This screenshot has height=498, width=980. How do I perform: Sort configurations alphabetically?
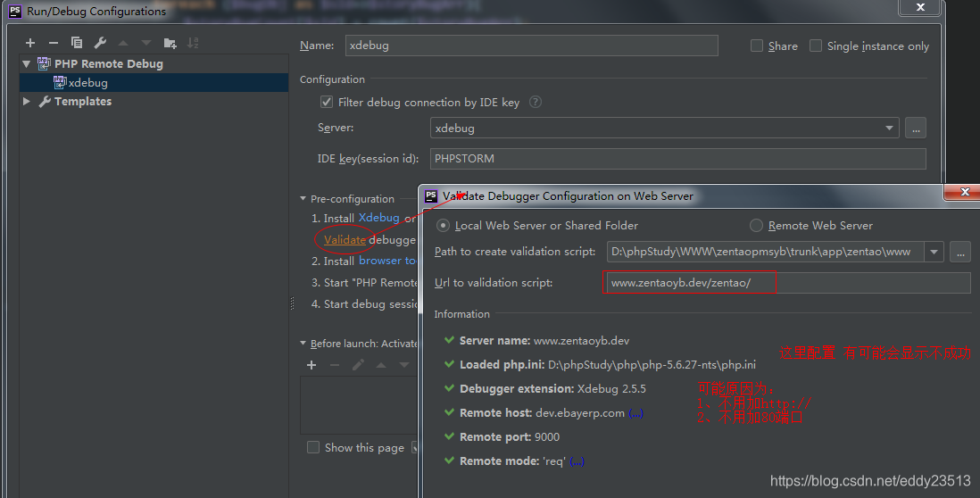[193, 43]
